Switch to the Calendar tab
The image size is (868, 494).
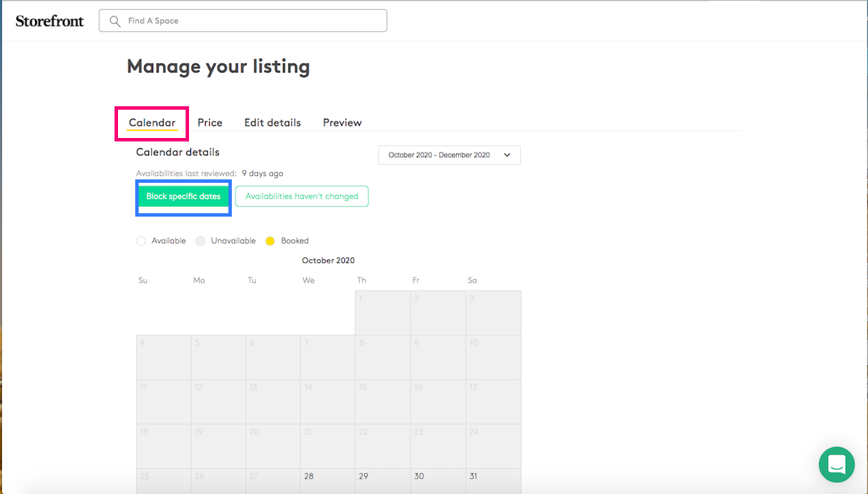pyautogui.click(x=152, y=123)
